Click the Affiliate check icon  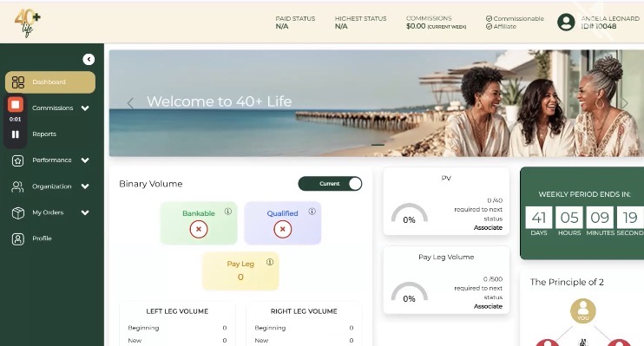click(489, 27)
